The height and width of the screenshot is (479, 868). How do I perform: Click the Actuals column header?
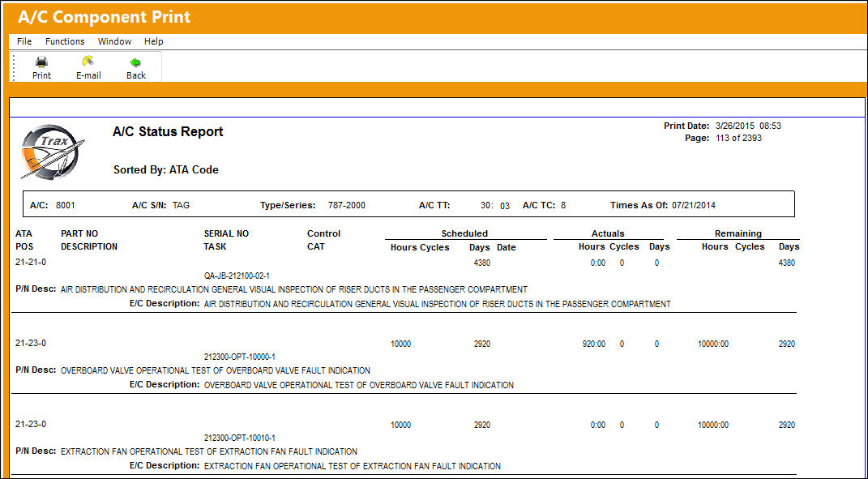click(x=608, y=233)
